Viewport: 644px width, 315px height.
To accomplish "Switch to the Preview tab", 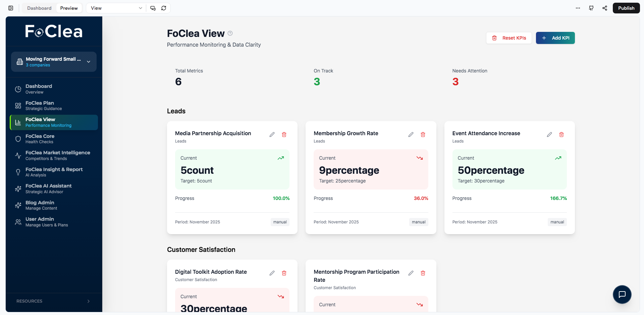I will [69, 8].
